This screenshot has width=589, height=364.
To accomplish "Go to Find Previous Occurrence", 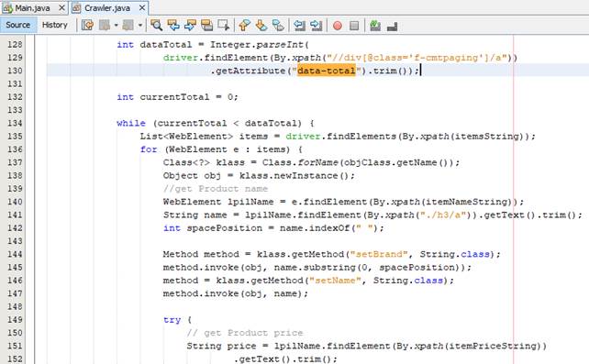I will coord(173,25).
